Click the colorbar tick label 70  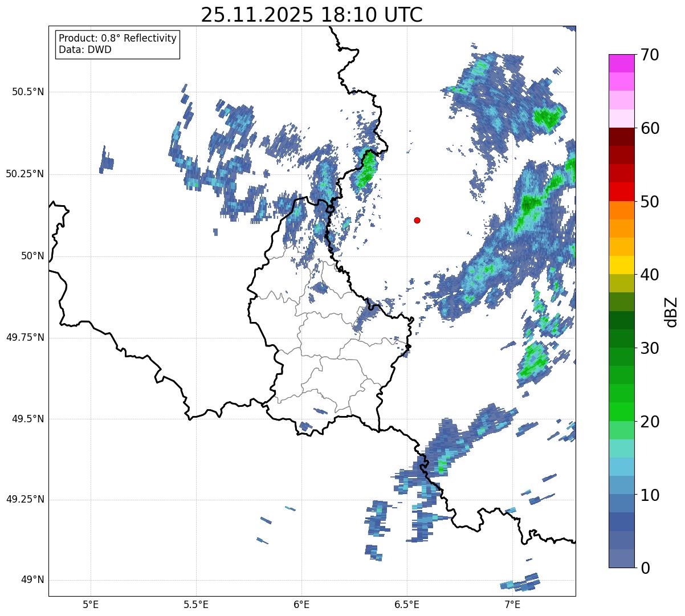[x=649, y=55]
